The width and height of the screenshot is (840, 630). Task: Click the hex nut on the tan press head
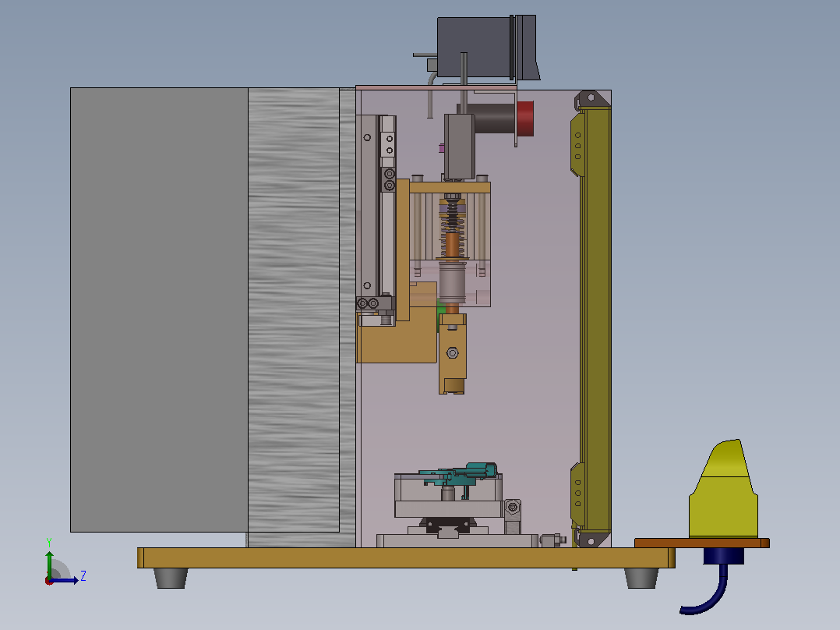pyautogui.click(x=452, y=352)
